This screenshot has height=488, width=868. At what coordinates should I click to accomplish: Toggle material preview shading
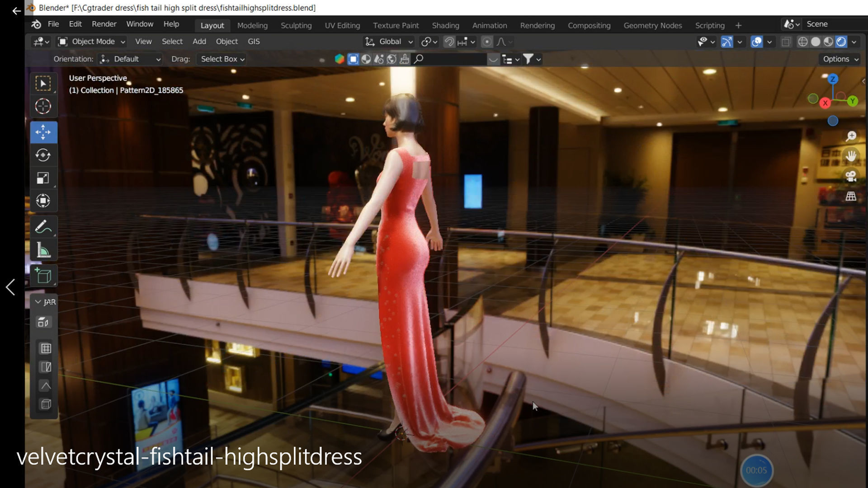828,42
